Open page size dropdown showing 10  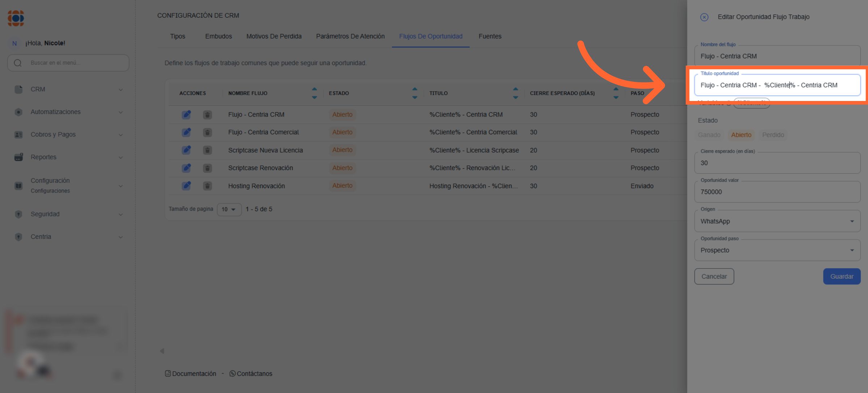[x=229, y=210]
